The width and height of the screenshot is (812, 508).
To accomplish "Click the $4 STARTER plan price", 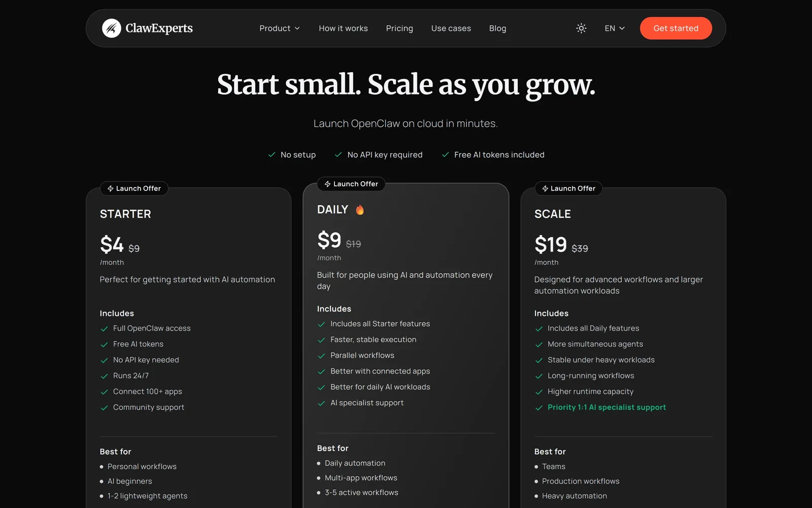I will [x=112, y=244].
